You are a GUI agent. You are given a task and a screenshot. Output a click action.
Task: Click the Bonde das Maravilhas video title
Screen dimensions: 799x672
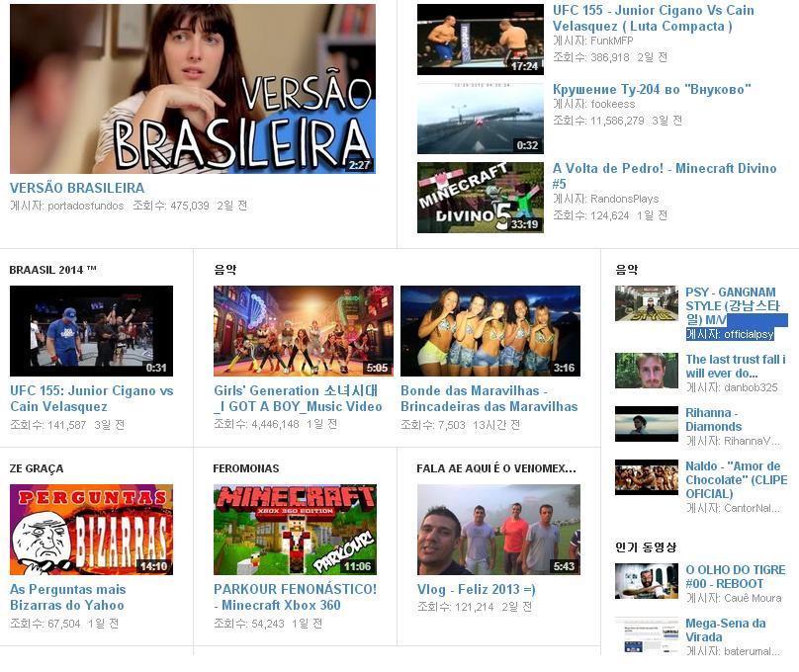[488, 398]
